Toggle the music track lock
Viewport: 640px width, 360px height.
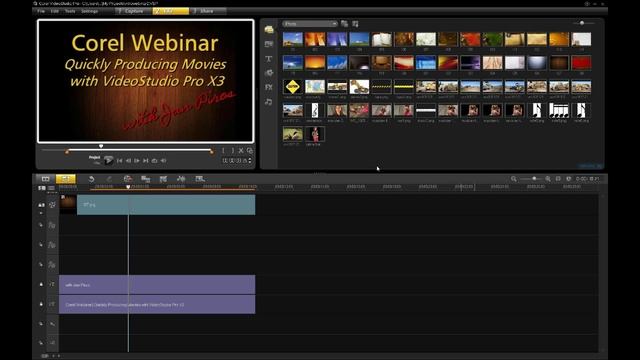tap(41, 343)
